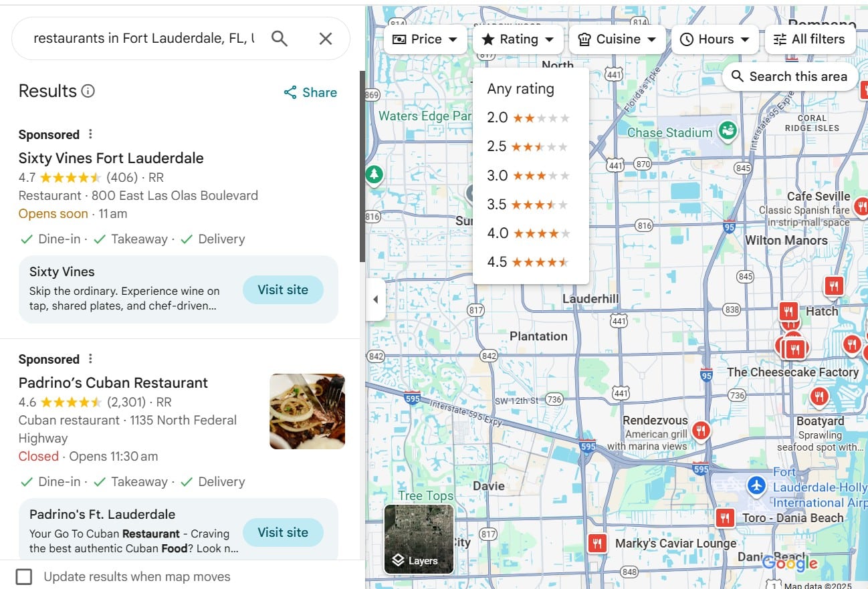
Task: Clear the search with the X icon
Action: coord(326,39)
